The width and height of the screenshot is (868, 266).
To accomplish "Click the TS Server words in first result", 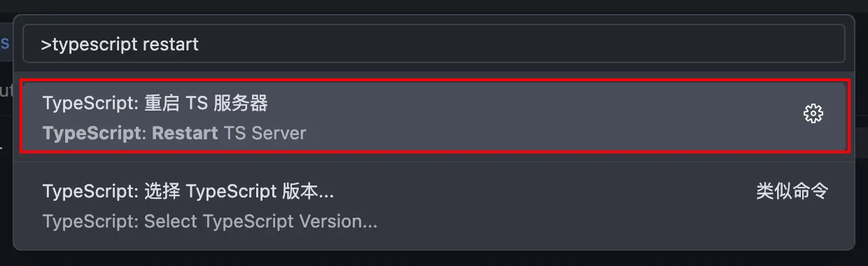I will point(265,133).
